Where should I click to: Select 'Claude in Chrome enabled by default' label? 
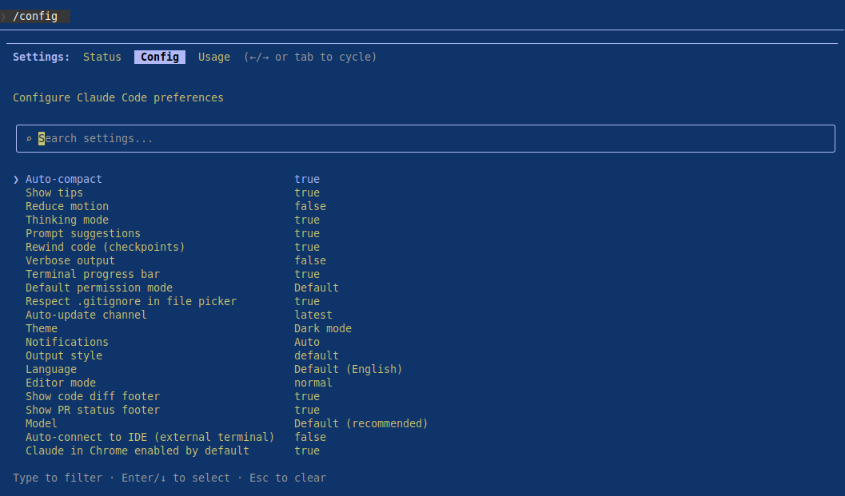[x=137, y=451]
